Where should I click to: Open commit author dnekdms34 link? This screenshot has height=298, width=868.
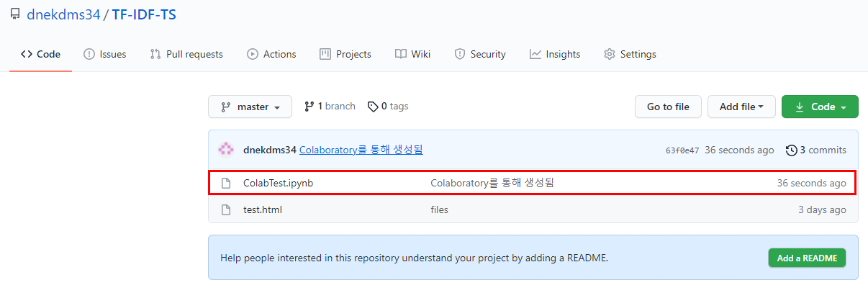(270, 150)
